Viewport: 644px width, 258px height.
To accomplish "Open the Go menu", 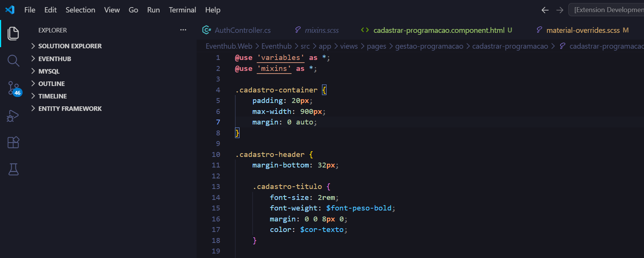I will point(133,10).
